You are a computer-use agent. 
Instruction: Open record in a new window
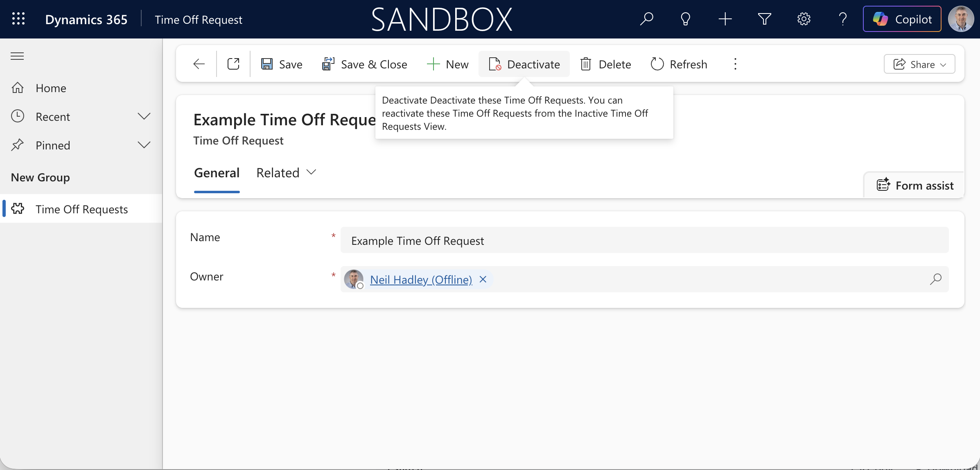(x=233, y=64)
